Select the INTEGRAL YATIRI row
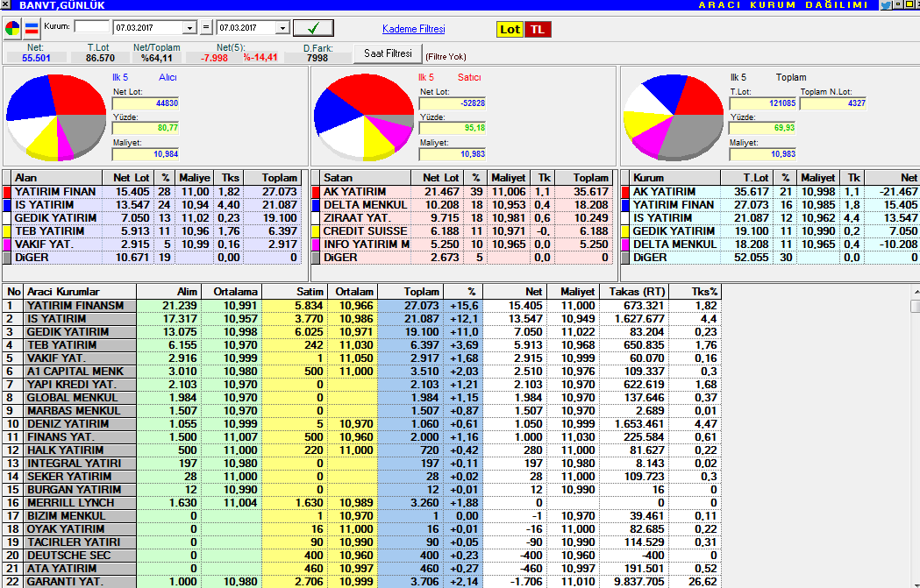The image size is (920, 588). 362,464
